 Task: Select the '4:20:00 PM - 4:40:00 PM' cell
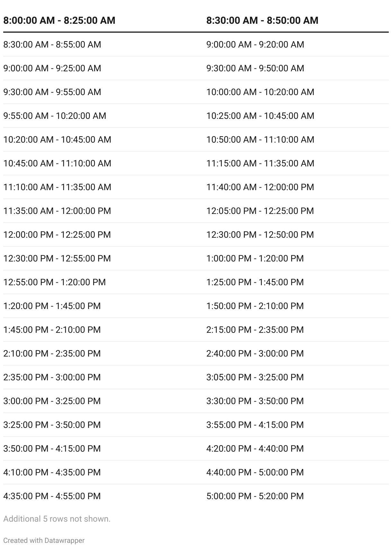pos(255,448)
